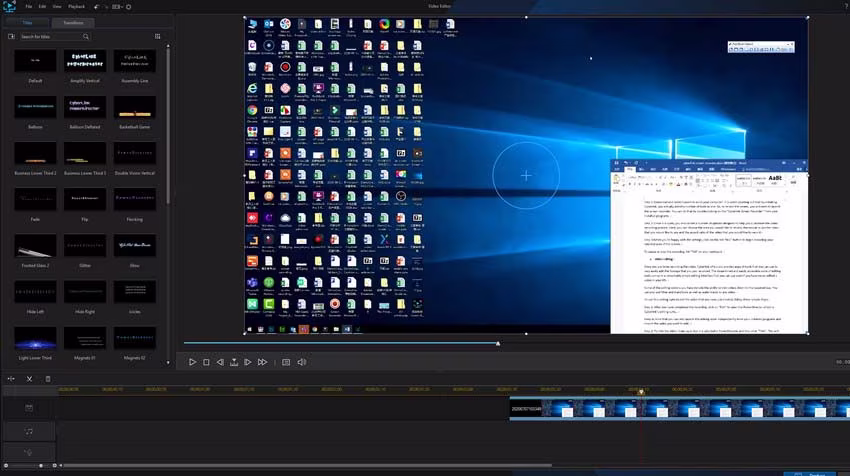
Task: Switch to the Titles tab
Action: (x=27, y=23)
